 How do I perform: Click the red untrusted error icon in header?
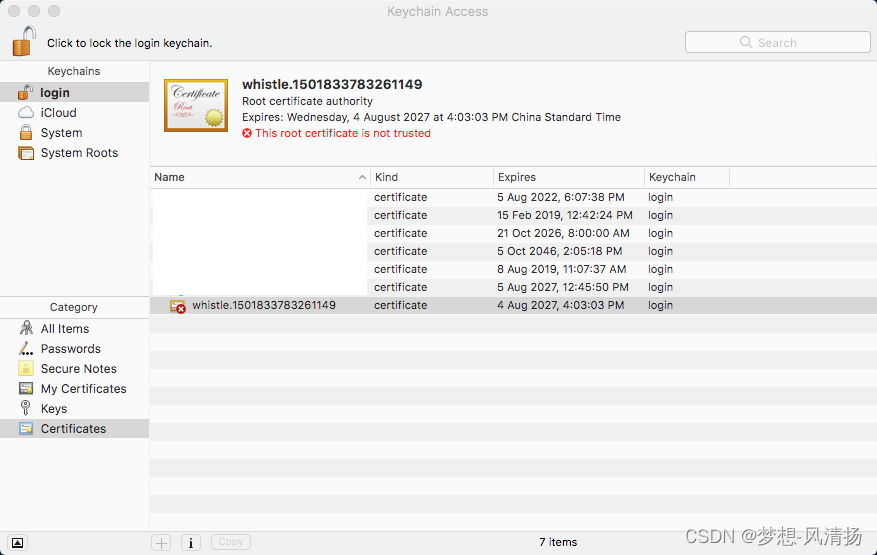247,133
